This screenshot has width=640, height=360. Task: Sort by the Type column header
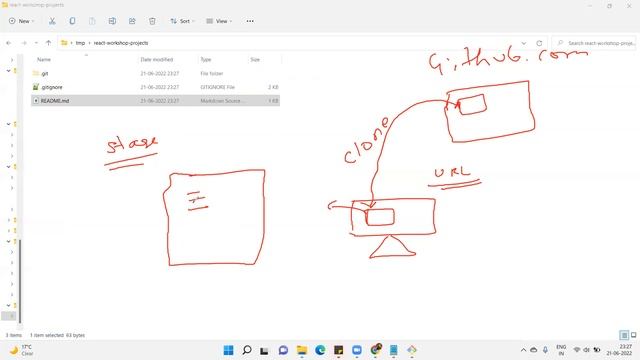(x=206, y=60)
